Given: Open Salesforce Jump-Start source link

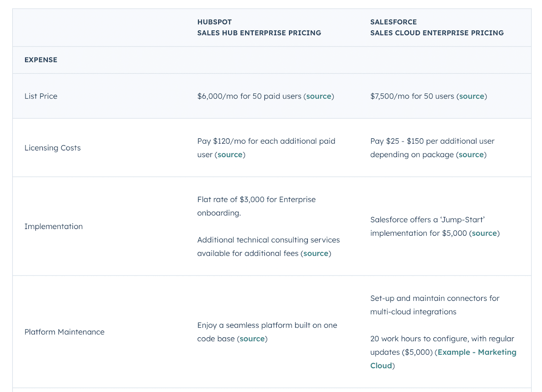Looking at the screenshot, I should 484,233.
